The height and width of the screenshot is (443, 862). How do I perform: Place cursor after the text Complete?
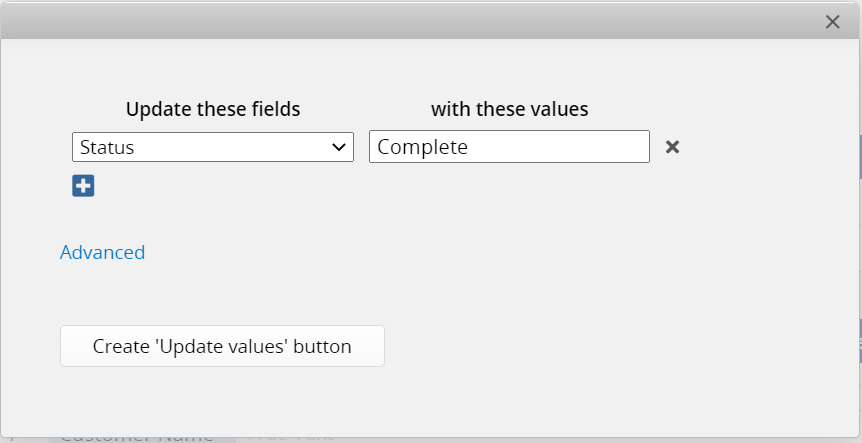469,147
